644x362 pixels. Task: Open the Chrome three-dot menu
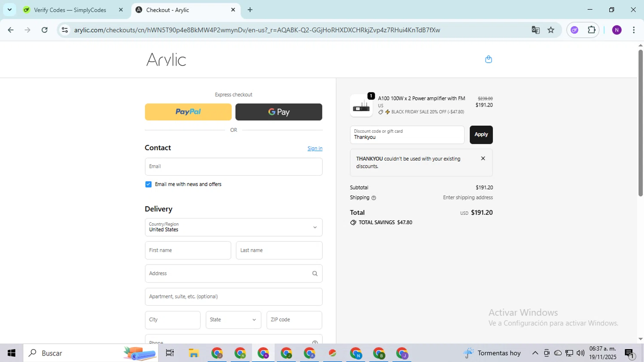pyautogui.click(x=634, y=30)
